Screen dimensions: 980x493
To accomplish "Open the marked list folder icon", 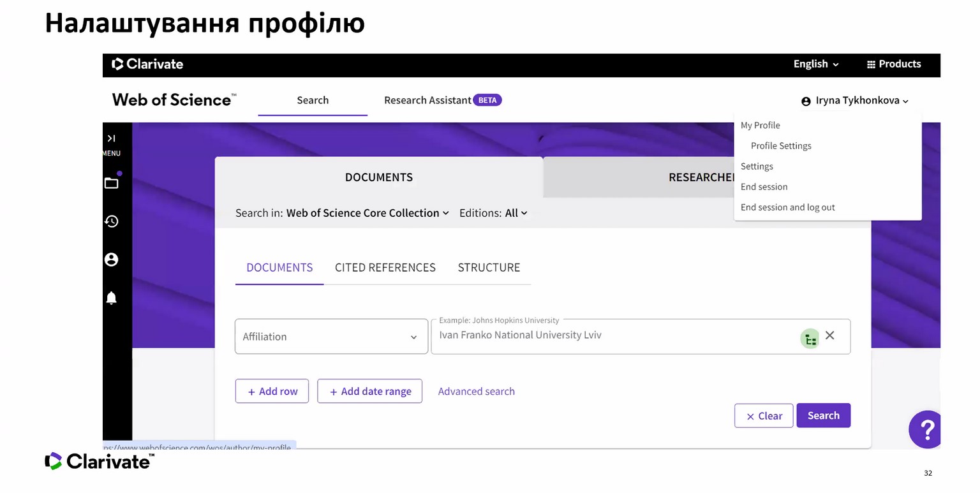I will [112, 183].
